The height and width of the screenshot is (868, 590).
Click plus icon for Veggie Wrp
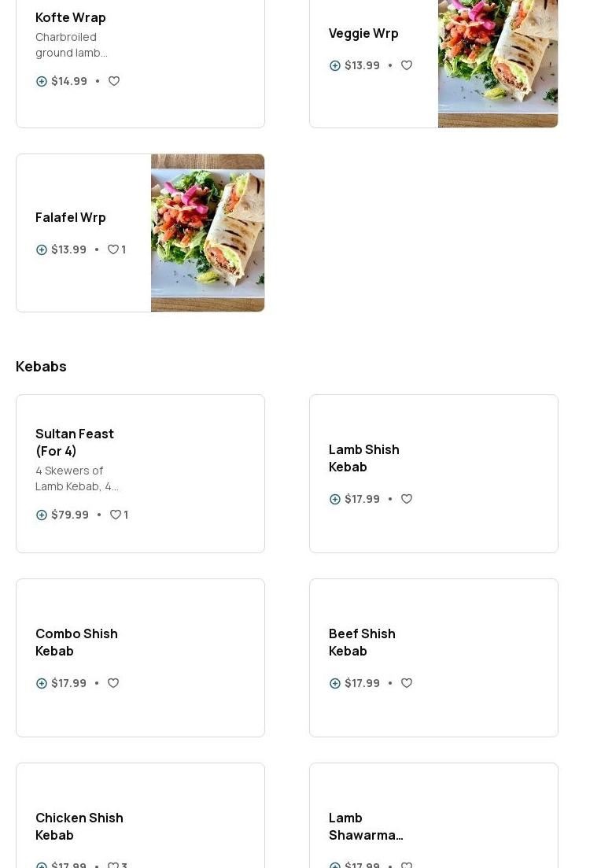[x=335, y=65]
